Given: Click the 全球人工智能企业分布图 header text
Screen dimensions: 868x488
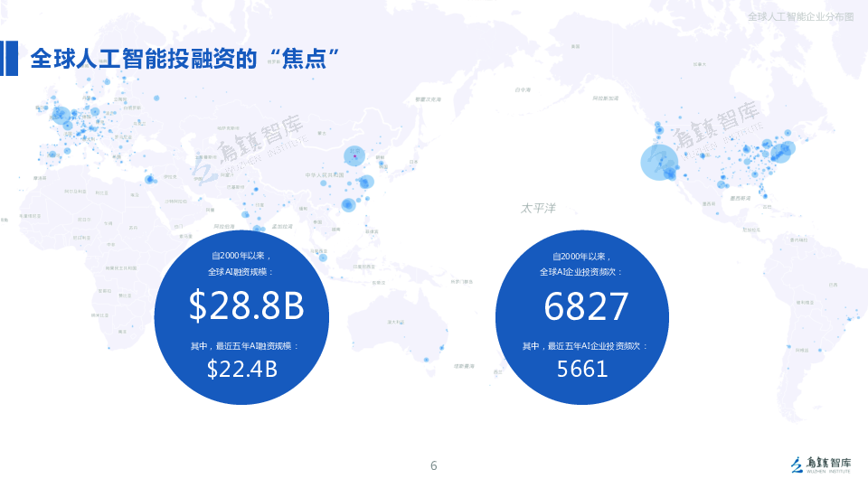Looking at the screenshot, I should tap(800, 17).
